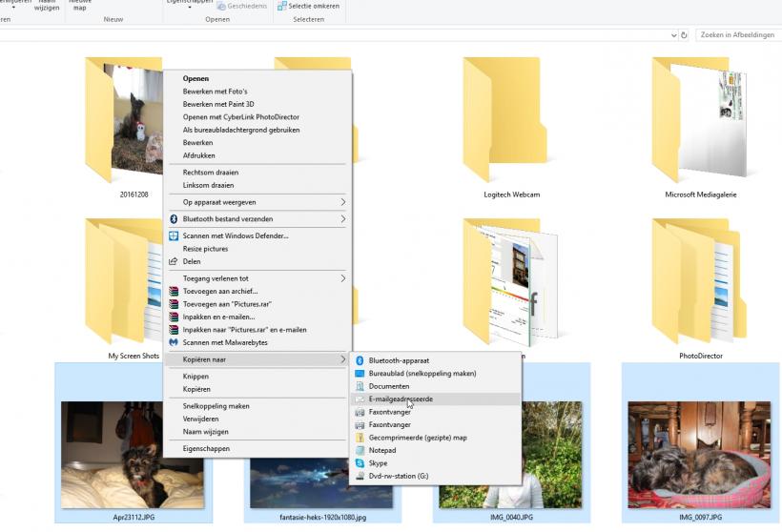This screenshot has height=532, width=782.
Task: Click the 'Bureaublad (snelkoppeling maken)' desktop icon
Action: [x=360, y=374]
